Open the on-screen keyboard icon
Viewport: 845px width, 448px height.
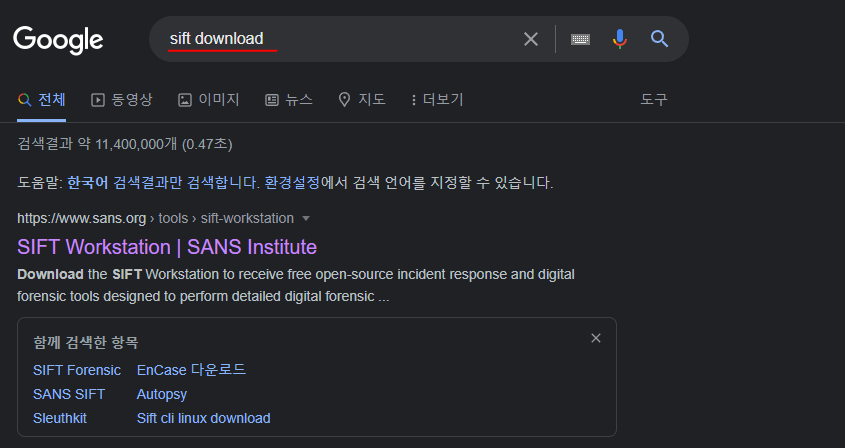click(x=580, y=39)
